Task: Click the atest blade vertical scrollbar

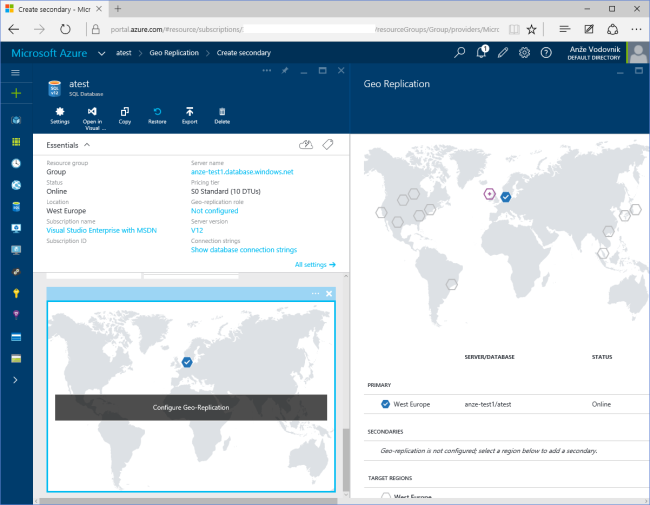Action: [346, 459]
